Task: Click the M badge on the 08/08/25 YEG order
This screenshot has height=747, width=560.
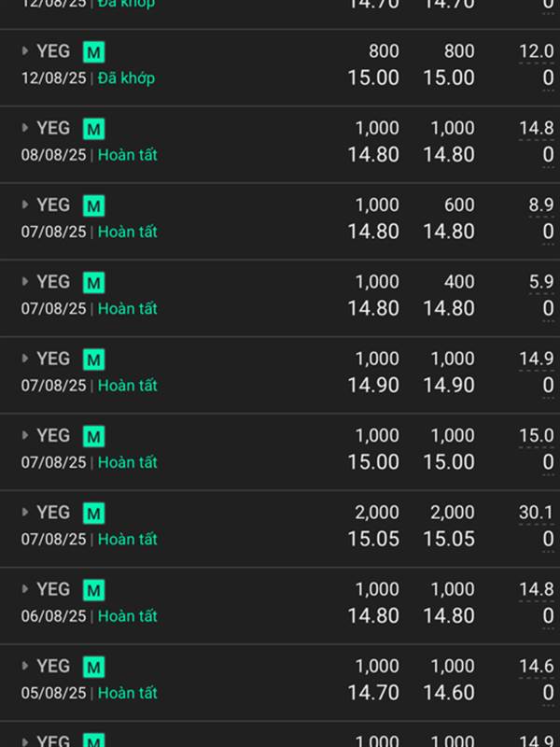Action: [x=94, y=129]
